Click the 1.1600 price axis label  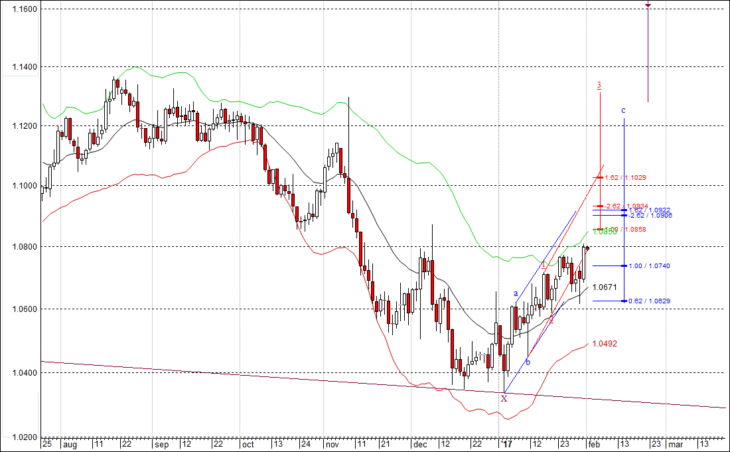coord(25,9)
